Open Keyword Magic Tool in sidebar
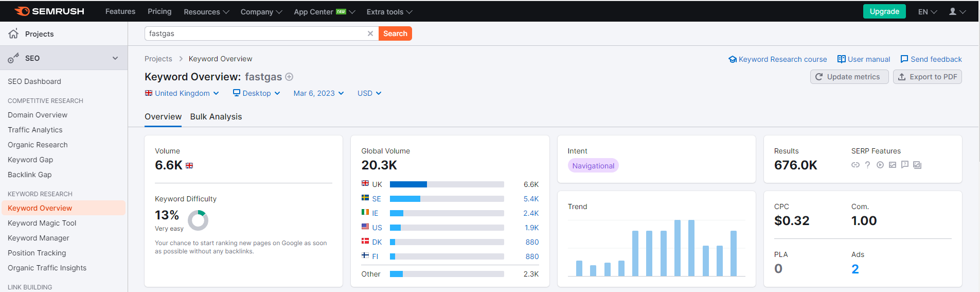This screenshot has height=292, width=980. 42,223
